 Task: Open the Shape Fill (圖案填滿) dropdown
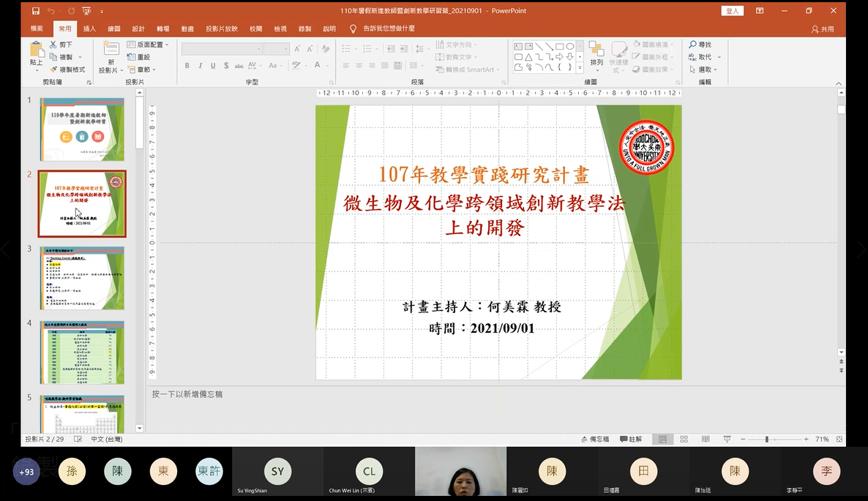[651, 45]
